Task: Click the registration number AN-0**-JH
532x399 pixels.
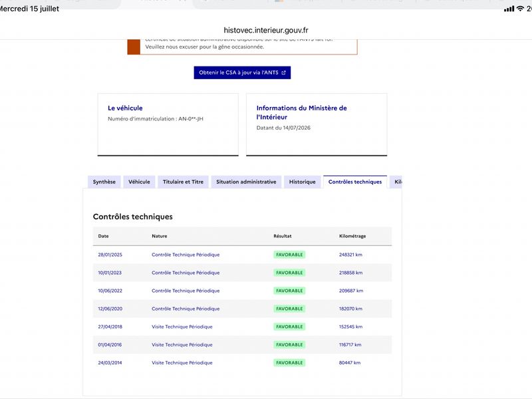Action: (x=191, y=119)
